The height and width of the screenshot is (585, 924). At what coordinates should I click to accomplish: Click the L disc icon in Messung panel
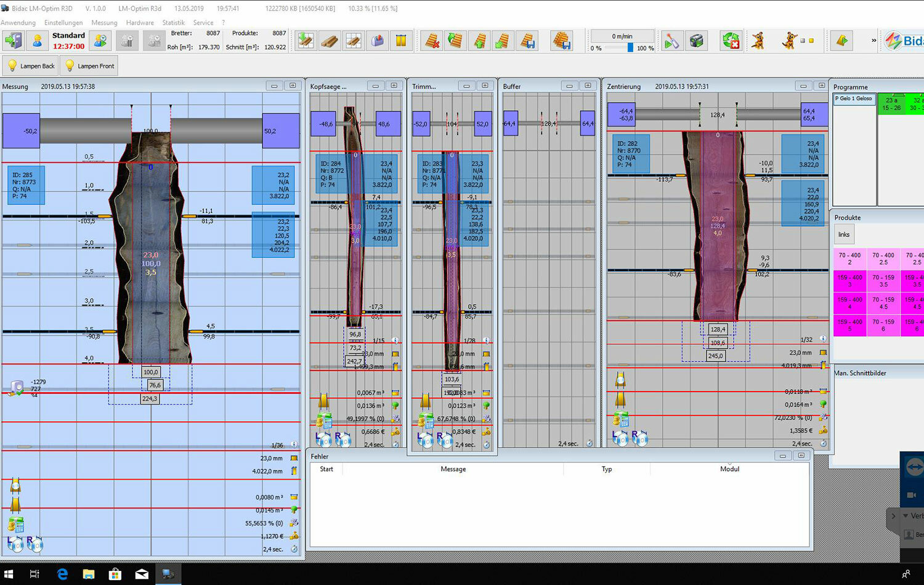(x=15, y=544)
